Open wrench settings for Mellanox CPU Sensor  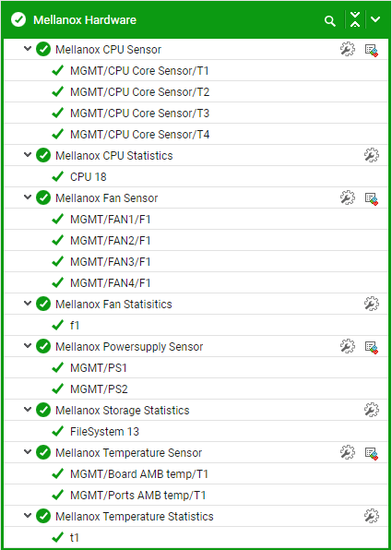348,49
